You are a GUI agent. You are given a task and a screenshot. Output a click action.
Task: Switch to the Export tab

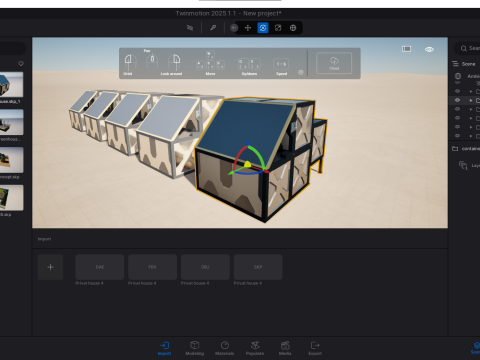315,348
